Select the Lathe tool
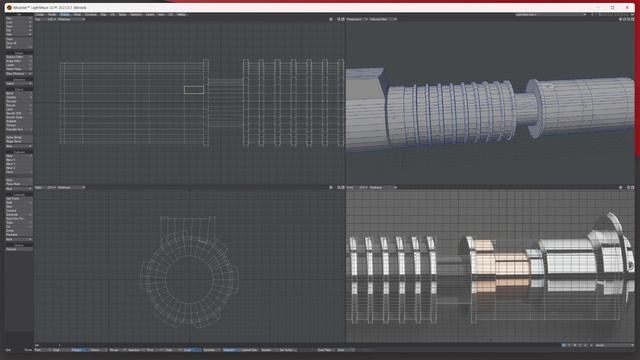Screen dimensions: 640x360 (x=19, y=109)
